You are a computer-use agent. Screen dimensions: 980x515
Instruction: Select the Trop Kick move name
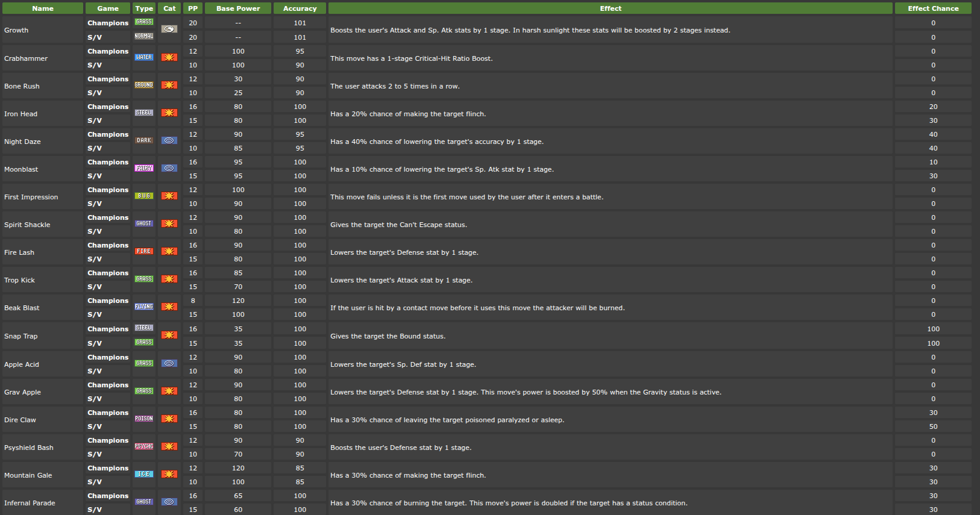point(19,280)
